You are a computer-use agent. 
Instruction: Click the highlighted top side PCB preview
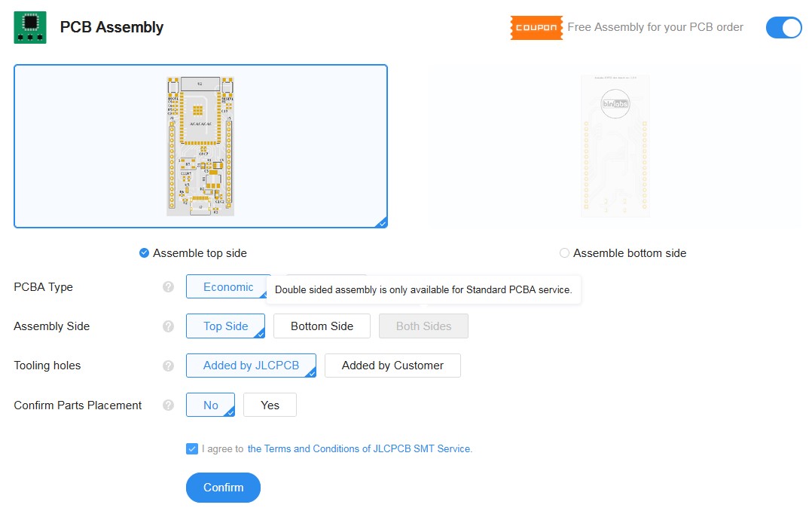(x=200, y=146)
